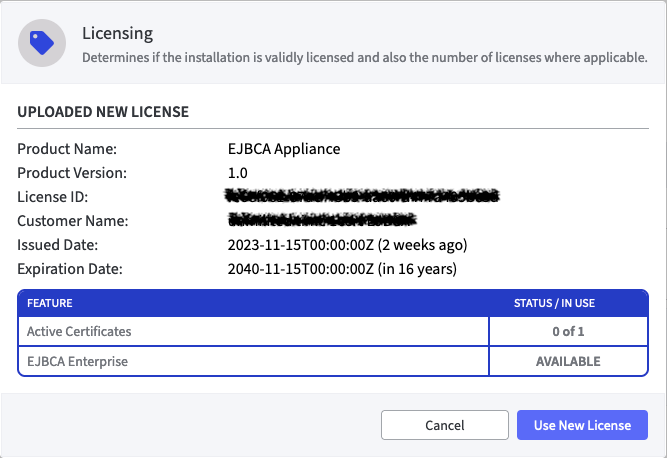Click the STATUS / IN USE column header

pos(567,303)
